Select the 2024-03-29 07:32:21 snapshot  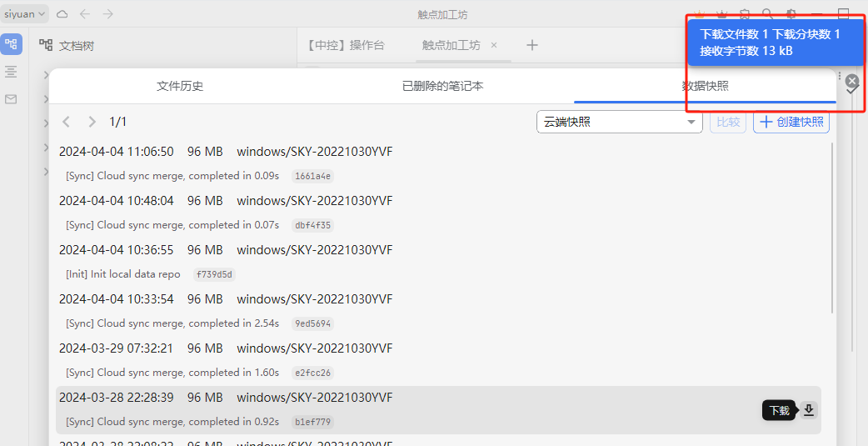pos(438,361)
